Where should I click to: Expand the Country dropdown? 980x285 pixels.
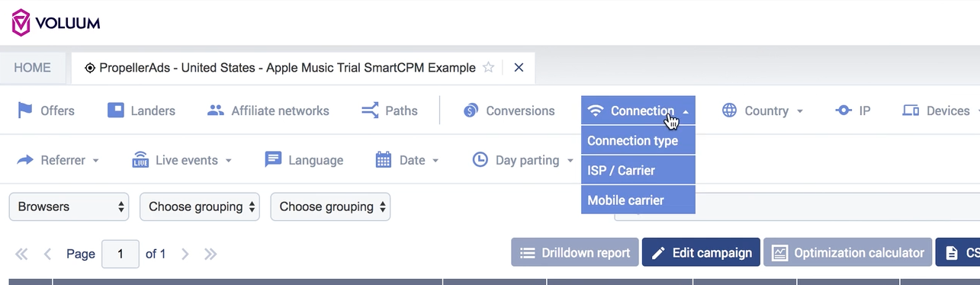pos(763,110)
